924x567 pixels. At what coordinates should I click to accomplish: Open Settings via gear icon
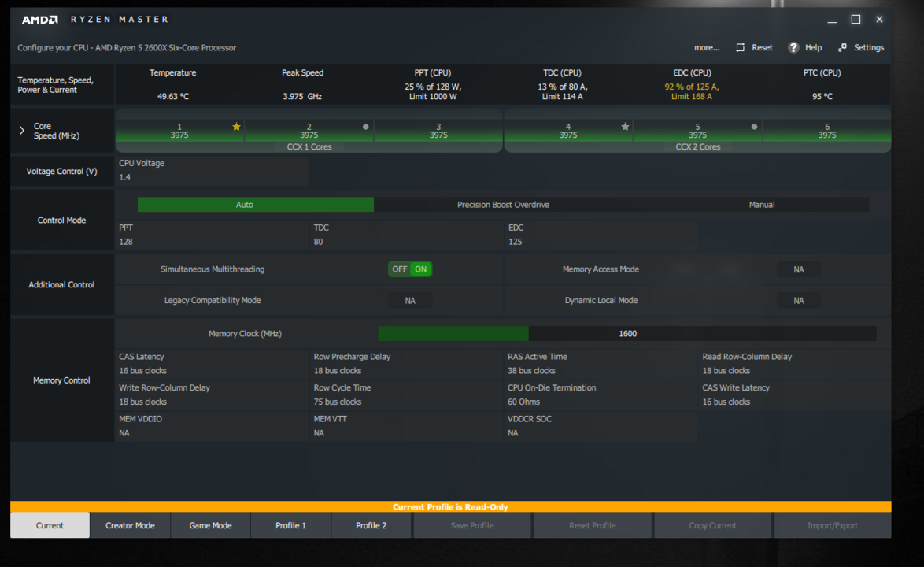point(843,47)
